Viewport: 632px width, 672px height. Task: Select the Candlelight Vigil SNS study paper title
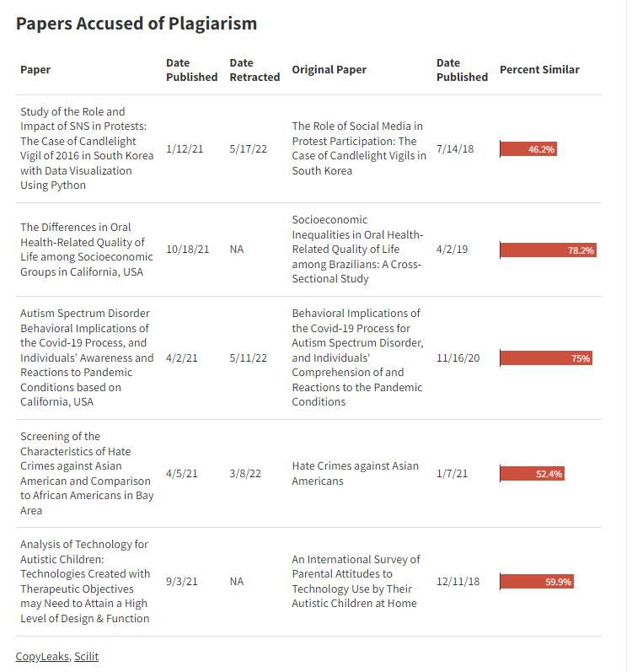87,148
